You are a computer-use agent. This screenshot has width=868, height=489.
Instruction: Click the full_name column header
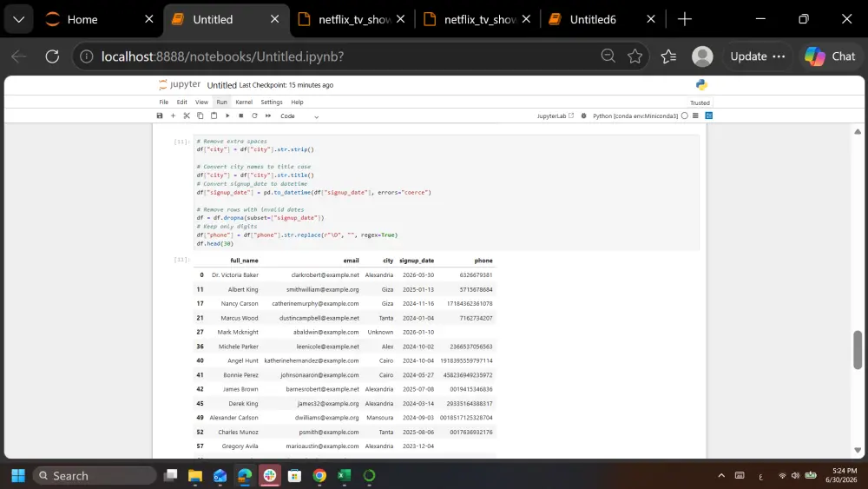(244, 261)
